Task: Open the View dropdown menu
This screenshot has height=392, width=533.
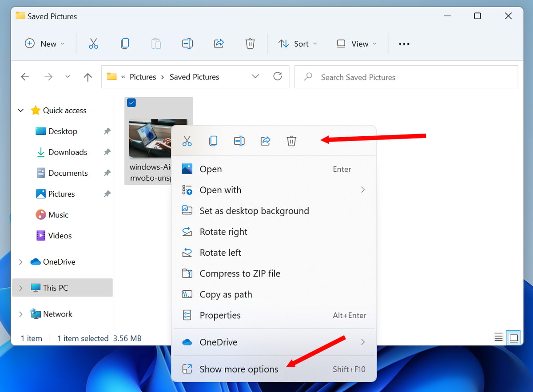Action: (357, 44)
